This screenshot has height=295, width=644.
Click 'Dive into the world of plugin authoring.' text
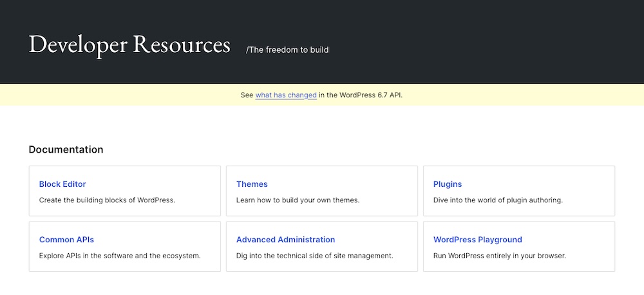tap(498, 200)
